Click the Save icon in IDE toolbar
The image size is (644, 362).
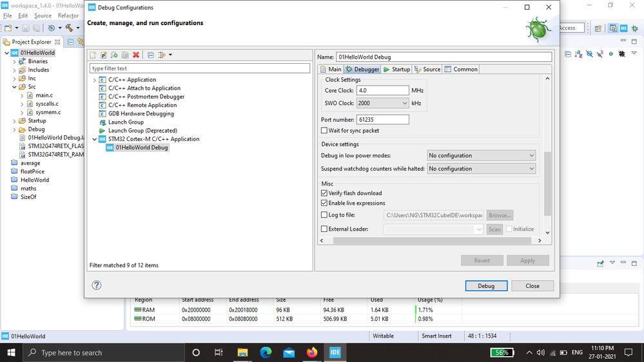click(26, 28)
